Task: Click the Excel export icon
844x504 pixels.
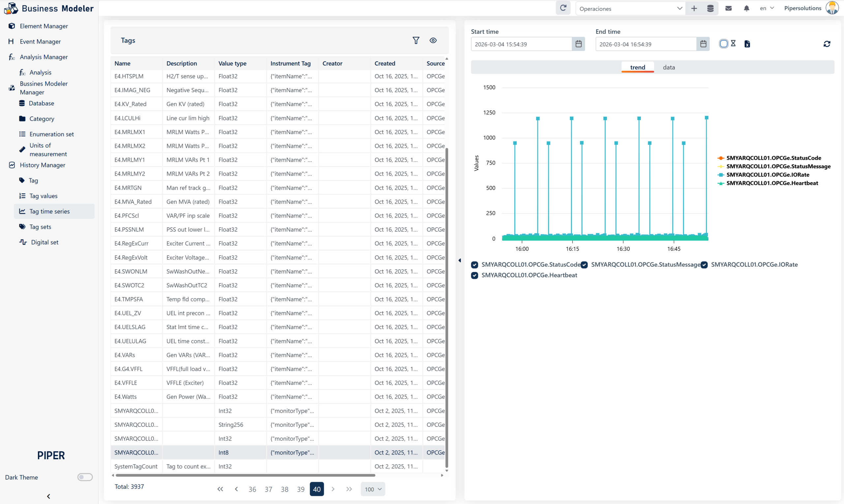Action: coord(747,44)
